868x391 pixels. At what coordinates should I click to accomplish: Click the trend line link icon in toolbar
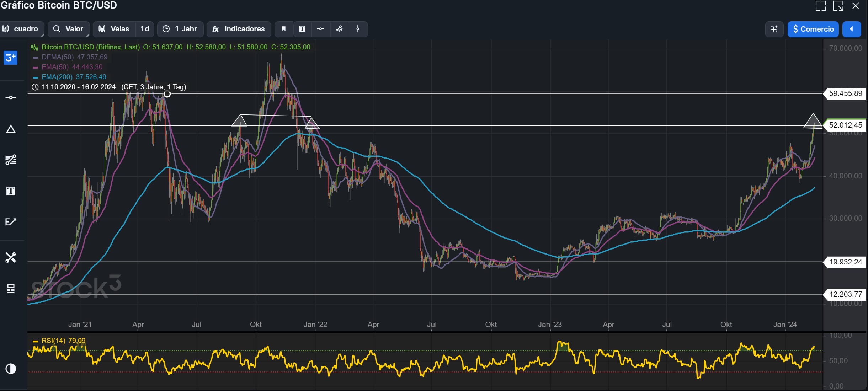click(x=339, y=29)
